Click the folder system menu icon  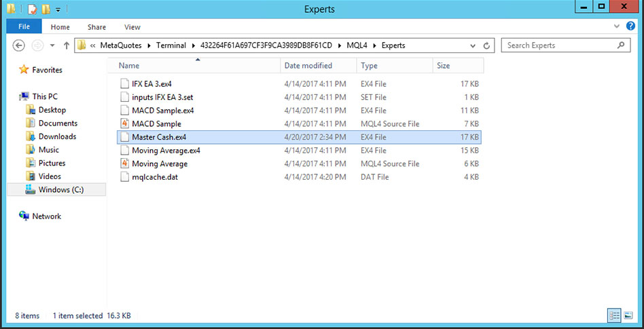[11, 8]
